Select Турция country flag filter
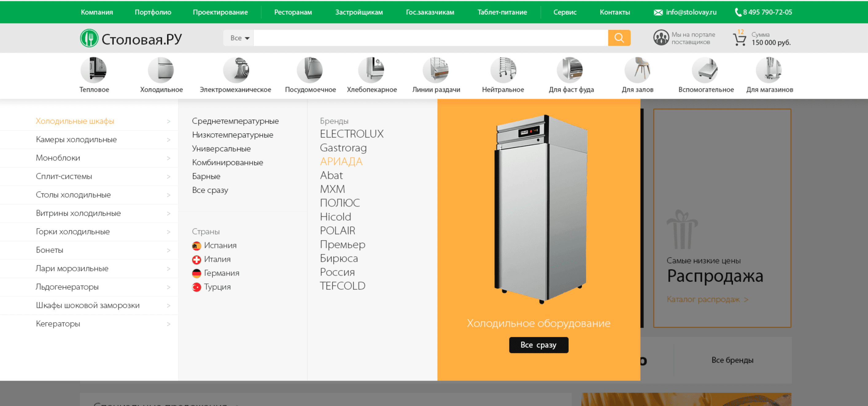Viewport: 868px width, 406px height. (x=196, y=287)
